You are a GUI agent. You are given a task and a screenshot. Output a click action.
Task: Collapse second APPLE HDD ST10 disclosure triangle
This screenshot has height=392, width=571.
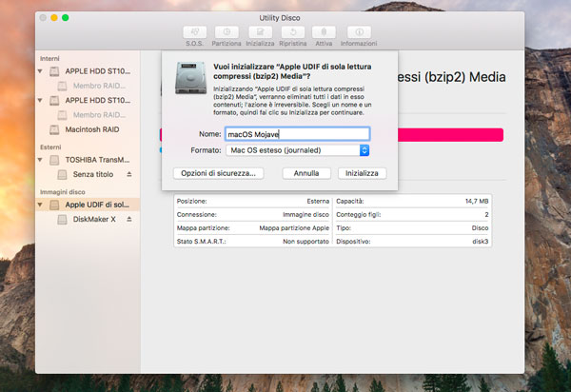click(x=40, y=101)
